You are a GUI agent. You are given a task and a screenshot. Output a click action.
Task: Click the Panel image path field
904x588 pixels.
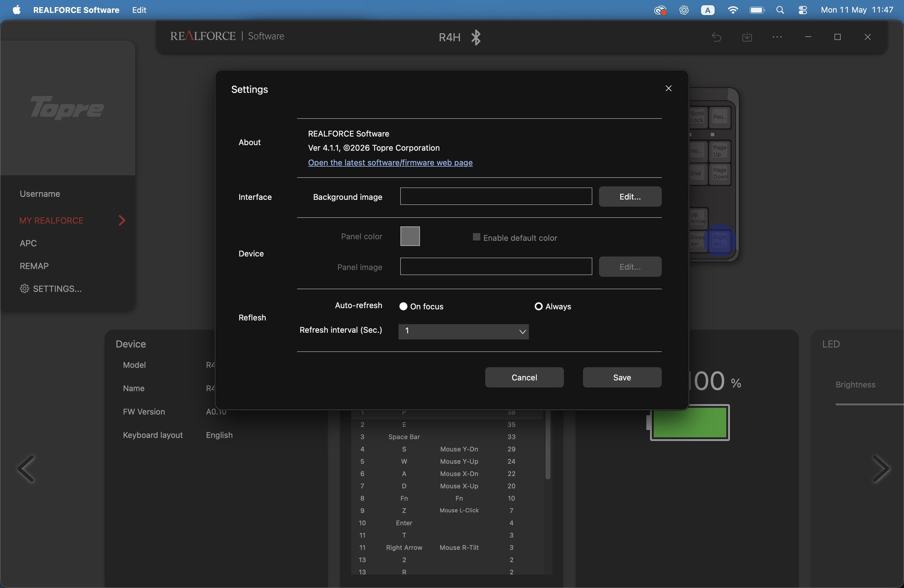tap(496, 266)
